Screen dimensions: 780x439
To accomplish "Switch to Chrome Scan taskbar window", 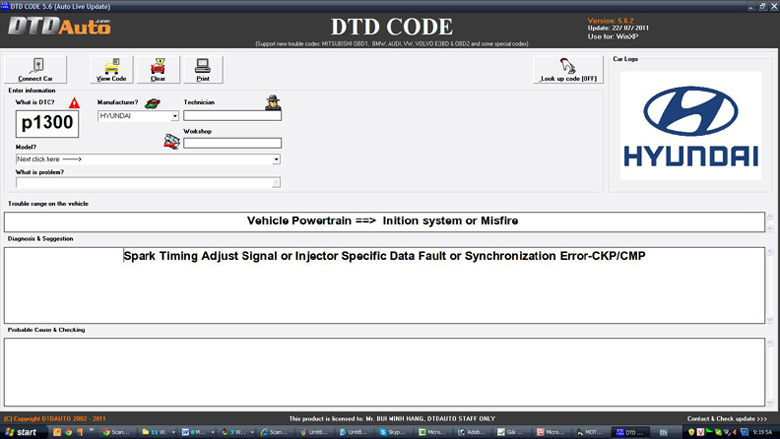I will point(117,432).
